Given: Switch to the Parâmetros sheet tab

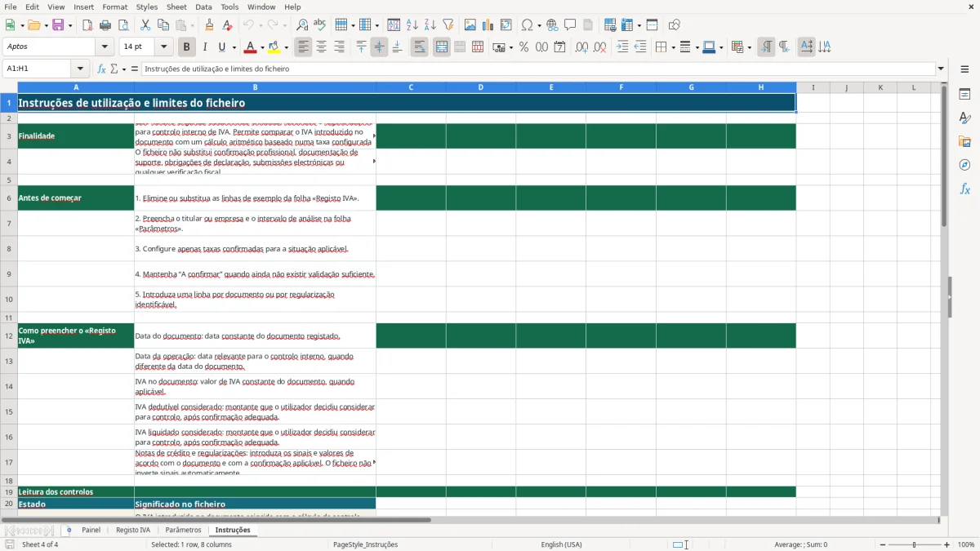Looking at the screenshot, I should point(183,530).
